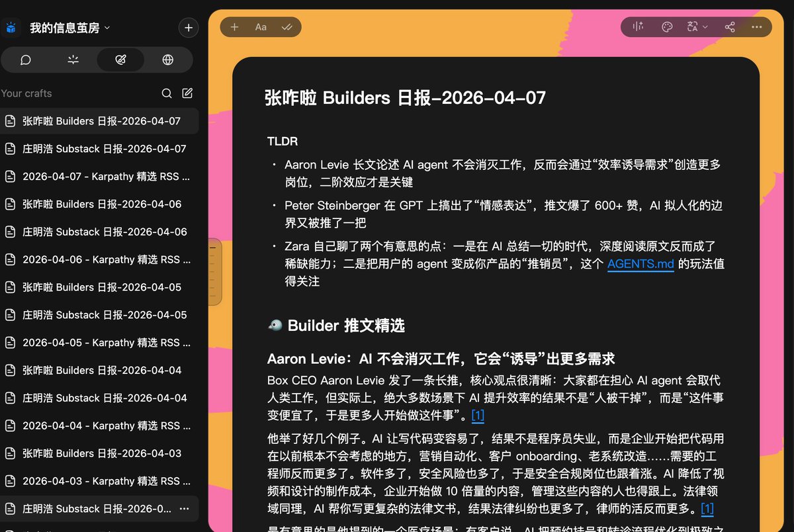The width and height of the screenshot is (794, 532).
Task: Select the crafts brush tab
Action: click(120, 60)
